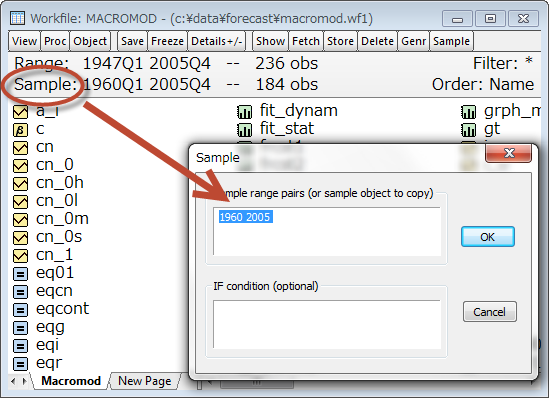The image size is (549, 398).
Task: Click the Sample toolbar button
Action: tap(451, 41)
